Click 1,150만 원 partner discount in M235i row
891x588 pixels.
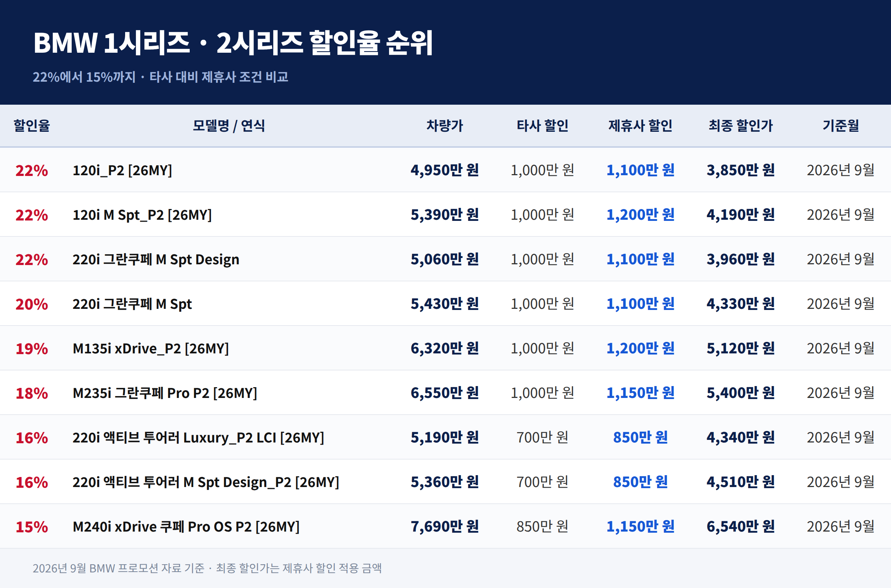point(640,393)
